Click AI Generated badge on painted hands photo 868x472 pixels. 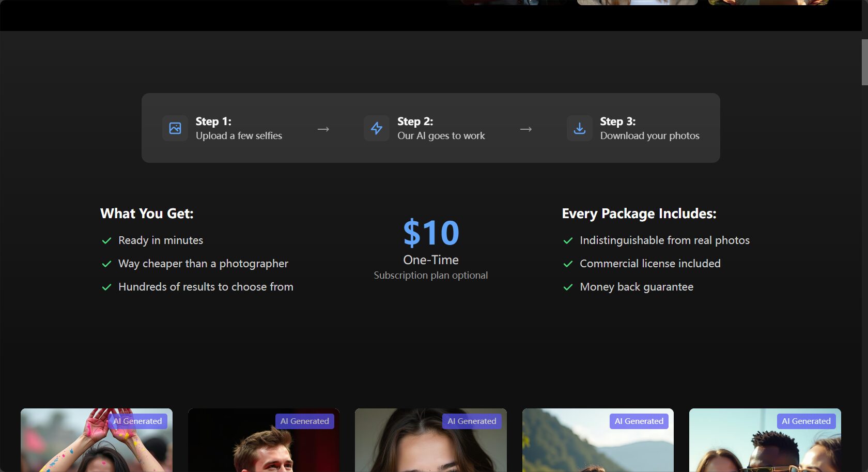tap(137, 421)
